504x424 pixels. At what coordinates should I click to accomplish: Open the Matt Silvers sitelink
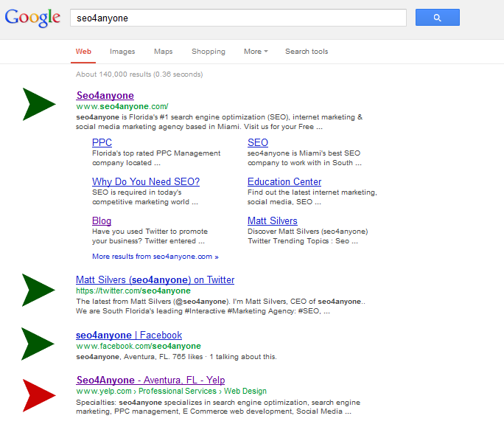coord(273,220)
